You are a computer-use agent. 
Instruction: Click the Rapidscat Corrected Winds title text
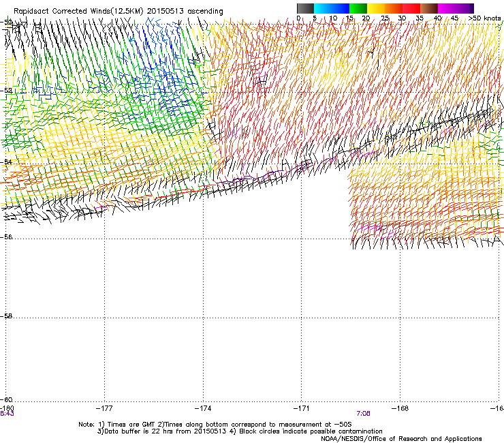119,11
